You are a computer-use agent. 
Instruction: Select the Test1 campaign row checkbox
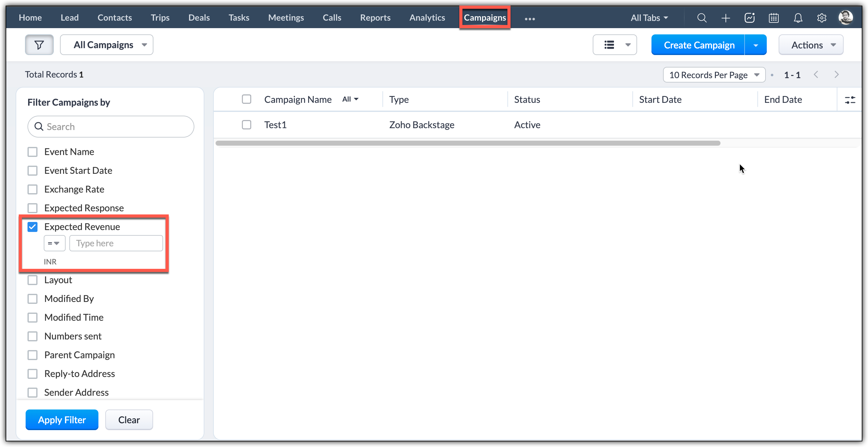(x=246, y=125)
